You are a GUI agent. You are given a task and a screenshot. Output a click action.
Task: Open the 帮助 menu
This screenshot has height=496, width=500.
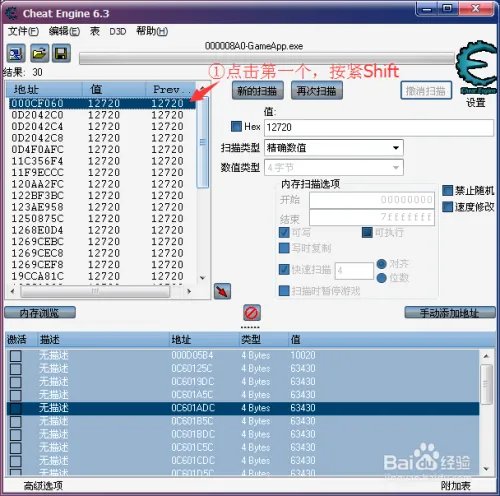[152, 31]
